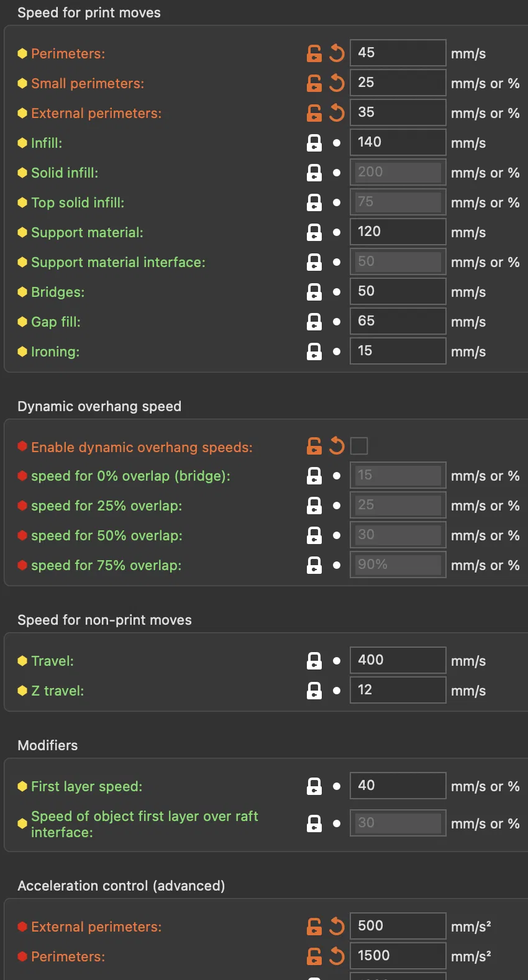Image resolution: width=528 pixels, height=980 pixels.
Task: Click the unlocked padlock icon for Perimeters speed
Action: 314,53
